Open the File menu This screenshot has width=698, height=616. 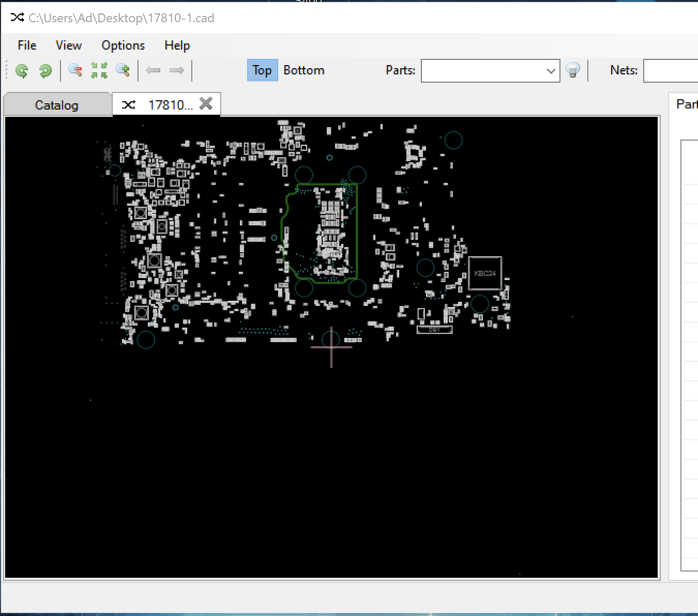pos(27,45)
